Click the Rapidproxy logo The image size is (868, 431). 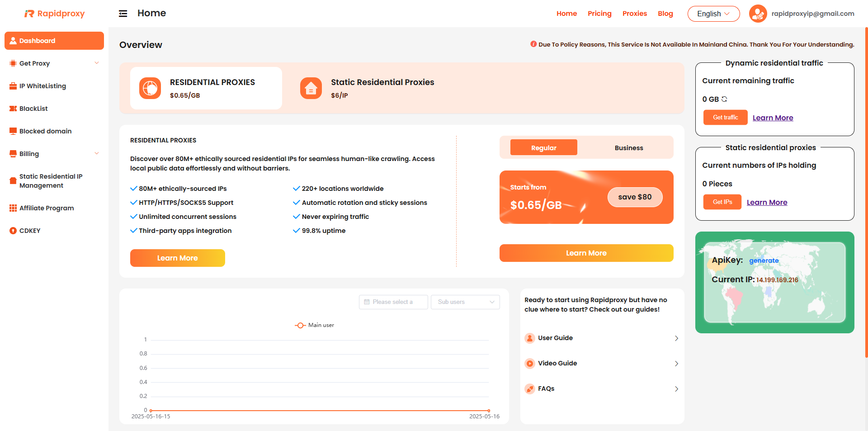click(x=54, y=14)
